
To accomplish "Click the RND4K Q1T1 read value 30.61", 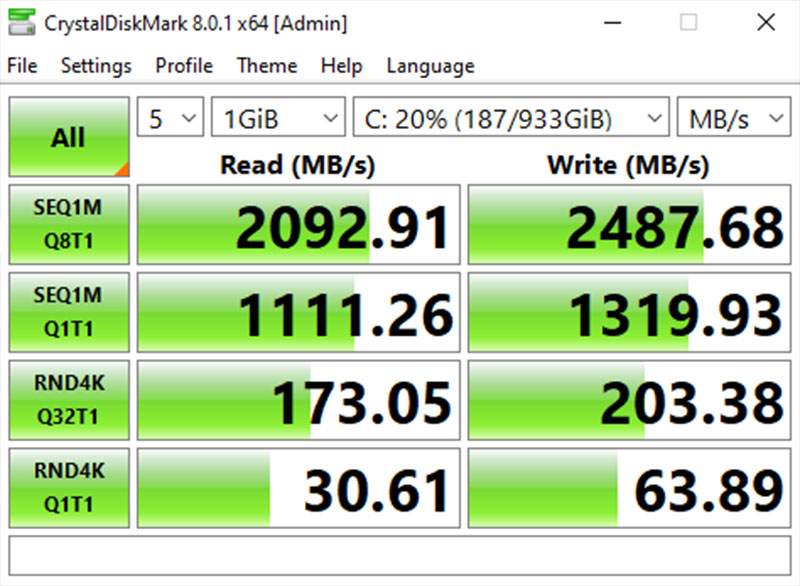I will click(x=298, y=488).
